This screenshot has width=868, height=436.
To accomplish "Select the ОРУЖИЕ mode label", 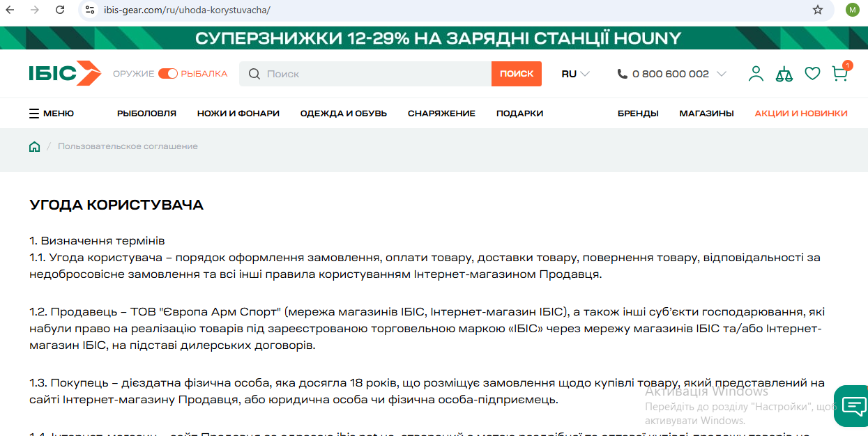I will pyautogui.click(x=133, y=74).
